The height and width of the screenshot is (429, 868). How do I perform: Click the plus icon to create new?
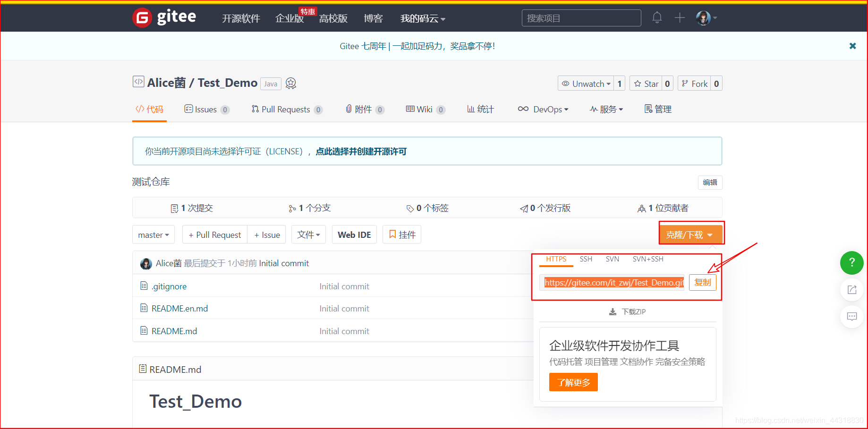click(x=680, y=18)
